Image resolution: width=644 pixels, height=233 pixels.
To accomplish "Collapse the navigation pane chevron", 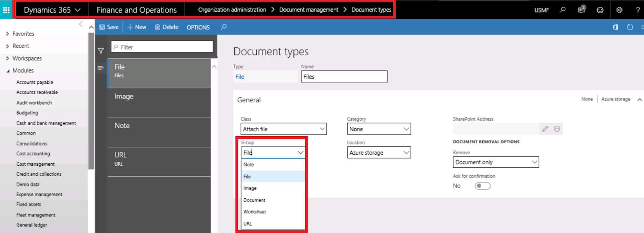I will point(81,24).
